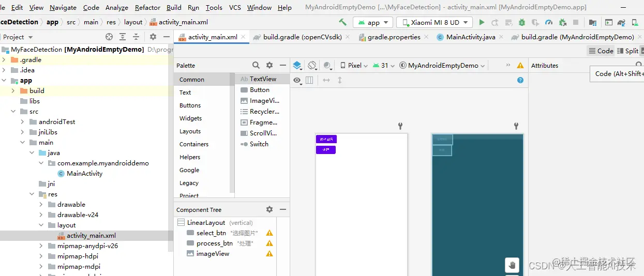Expand the androidTest folder

click(x=22, y=121)
